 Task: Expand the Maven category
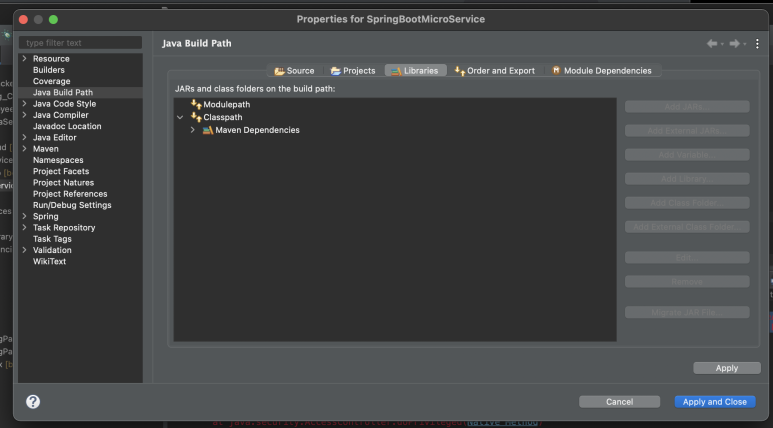pos(24,149)
